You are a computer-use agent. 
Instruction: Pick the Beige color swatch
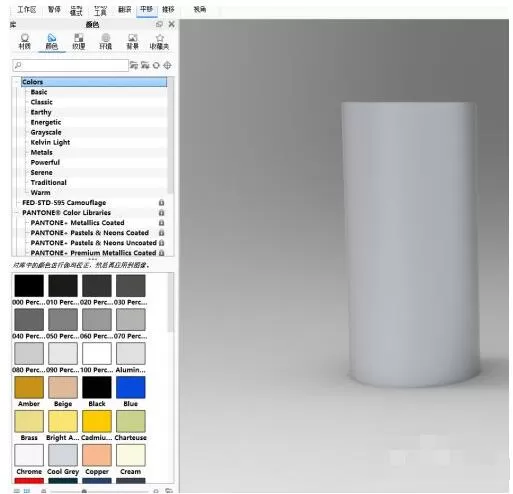click(x=63, y=387)
